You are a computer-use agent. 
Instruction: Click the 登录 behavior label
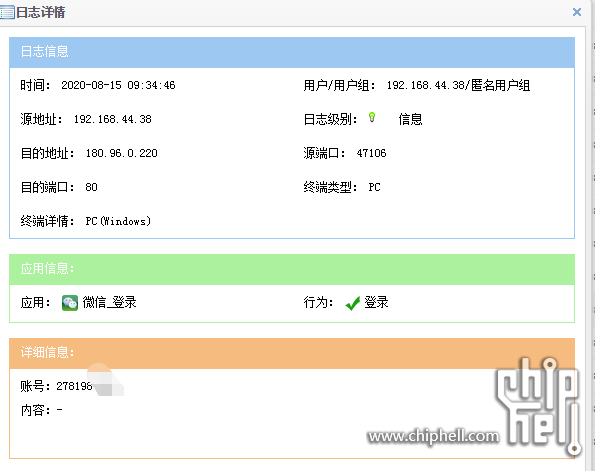pyautogui.click(x=376, y=302)
